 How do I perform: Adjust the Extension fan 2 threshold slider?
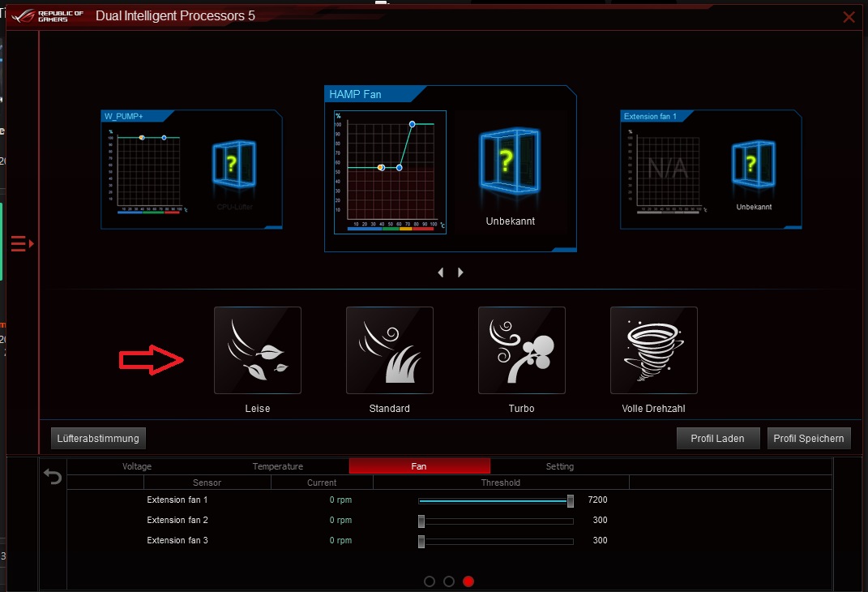click(421, 521)
